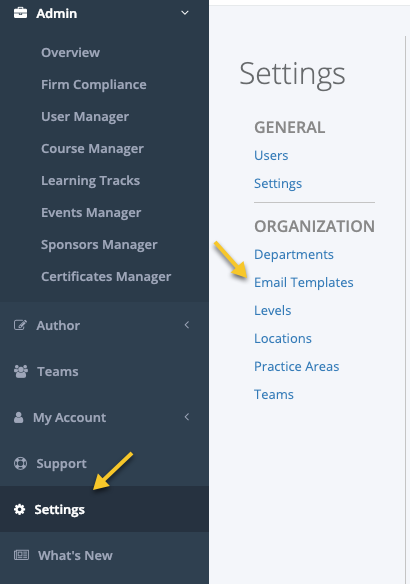Open the Locations link
The height and width of the screenshot is (584, 410).
(283, 339)
